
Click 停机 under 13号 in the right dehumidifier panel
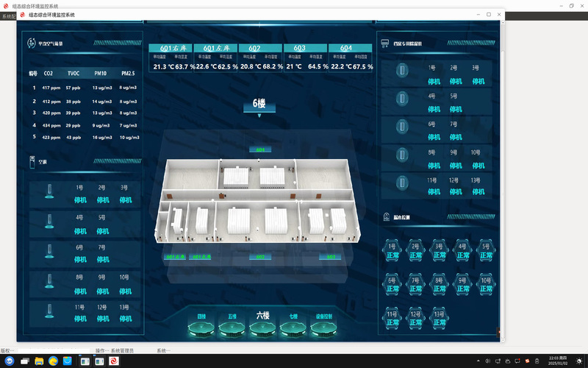[478, 192]
